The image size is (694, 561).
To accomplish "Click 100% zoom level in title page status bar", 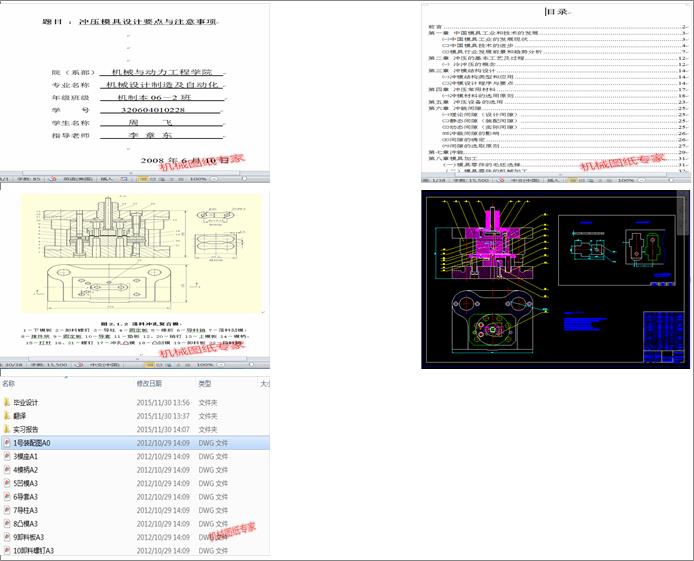I will click(x=198, y=179).
